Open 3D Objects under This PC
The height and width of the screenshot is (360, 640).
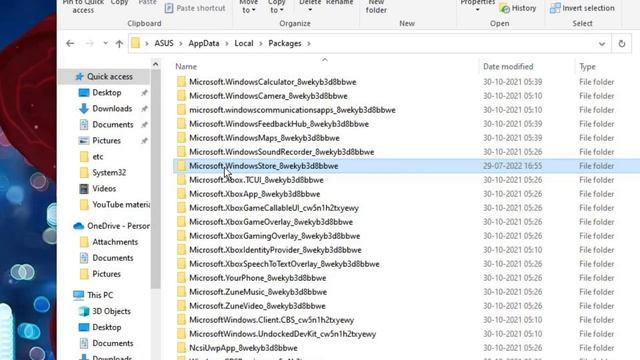pyautogui.click(x=105, y=311)
